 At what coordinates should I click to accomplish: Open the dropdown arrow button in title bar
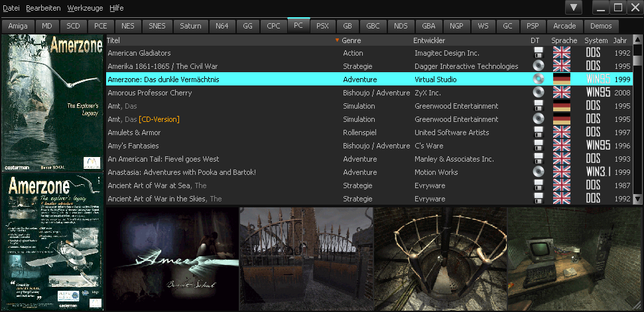point(574,7)
